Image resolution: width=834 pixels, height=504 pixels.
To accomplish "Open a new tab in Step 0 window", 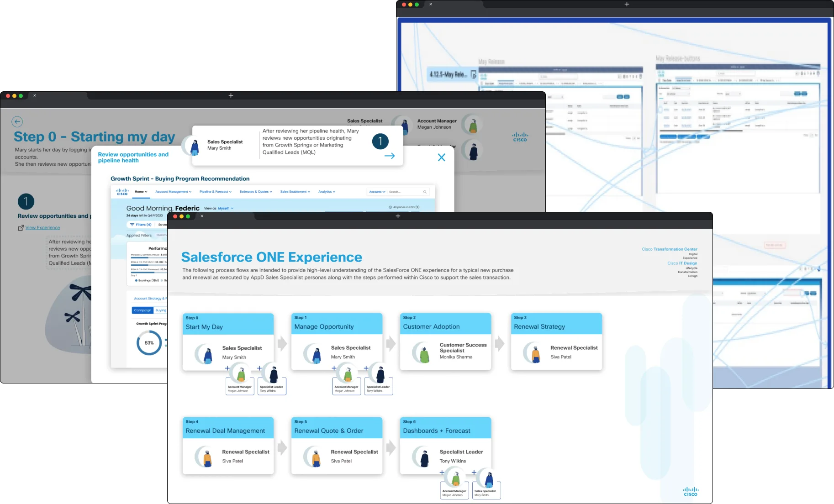I will 231,95.
